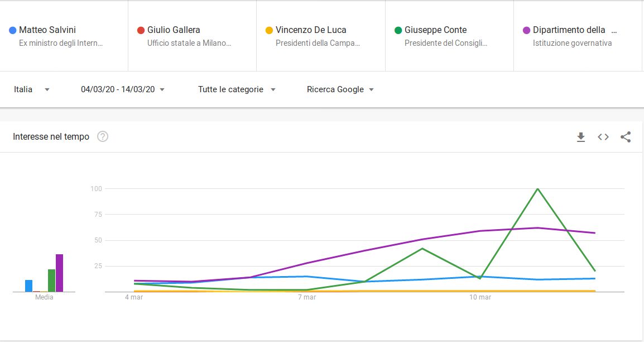Click the purple average bar above Media
Image resolution: width=644 pixels, height=342 pixels.
[59, 273]
